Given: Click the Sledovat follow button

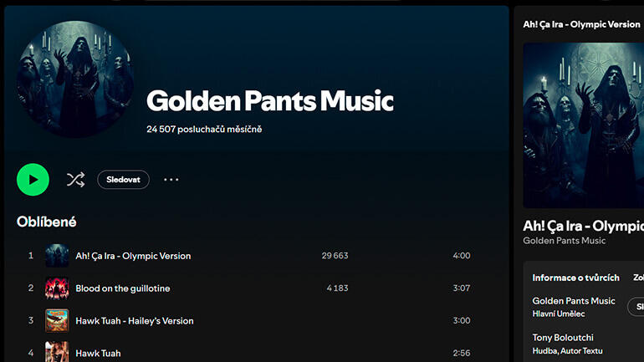Looking at the screenshot, I should coord(123,180).
